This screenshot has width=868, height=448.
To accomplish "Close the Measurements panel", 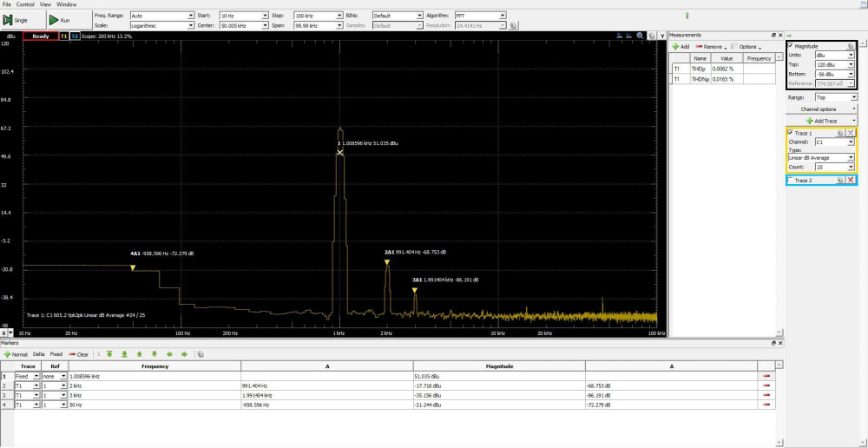I will [x=779, y=35].
